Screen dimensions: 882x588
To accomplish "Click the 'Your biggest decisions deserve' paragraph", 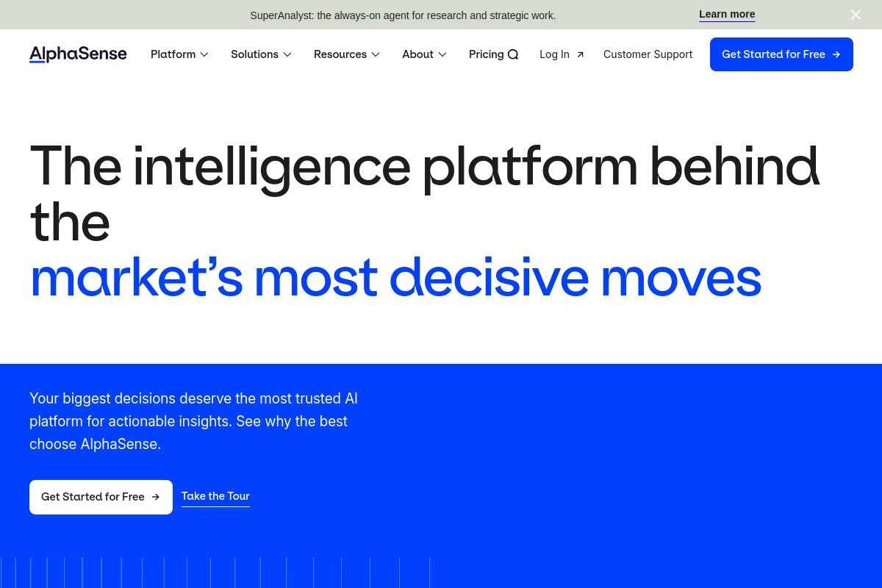I will click(194, 422).
